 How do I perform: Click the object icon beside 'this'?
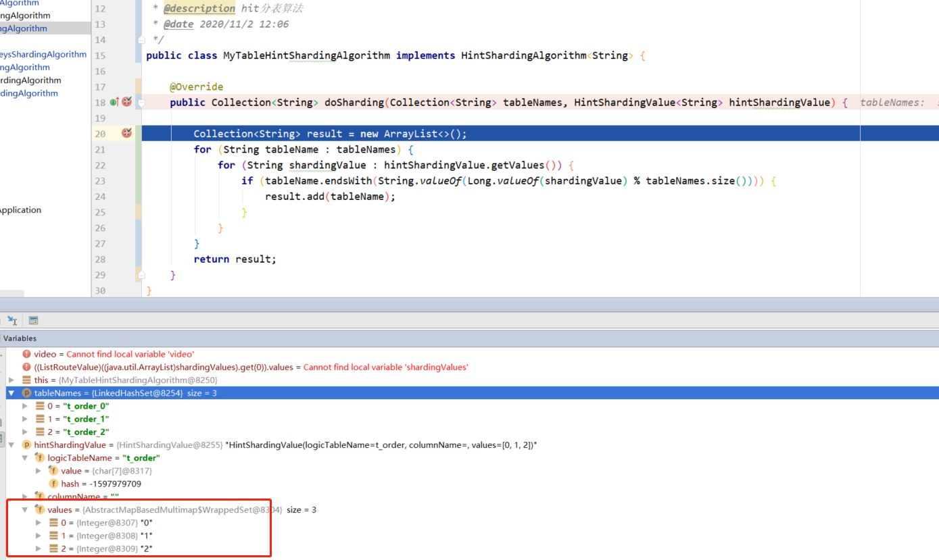[x=27, y=380]
